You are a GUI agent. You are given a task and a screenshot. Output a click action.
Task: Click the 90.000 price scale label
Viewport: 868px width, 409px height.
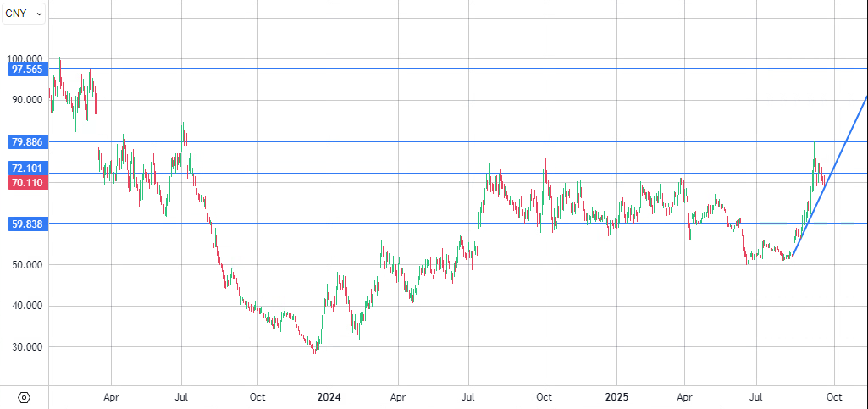[27, 100]
